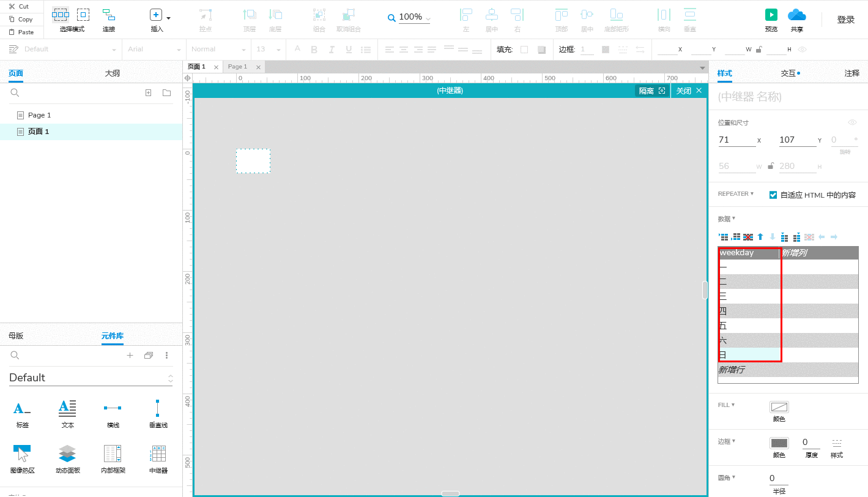Click the Copy command
The height and width of the screenshot is (497, 868).
pos(20,19)
